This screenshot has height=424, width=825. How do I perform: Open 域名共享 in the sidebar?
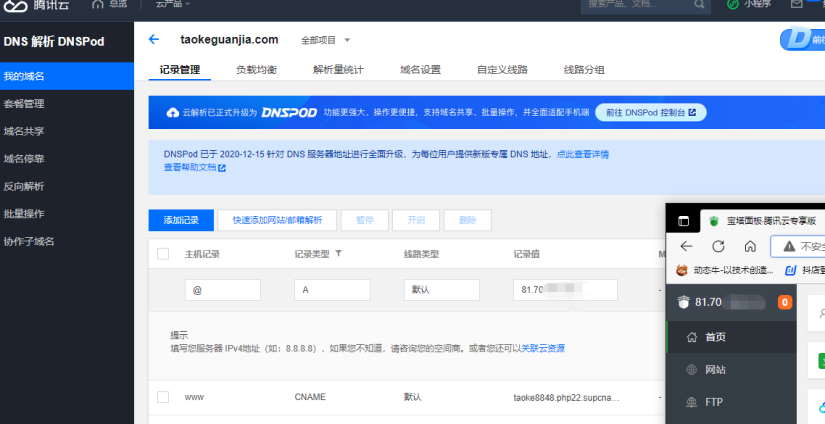click(x=67, y=131)
